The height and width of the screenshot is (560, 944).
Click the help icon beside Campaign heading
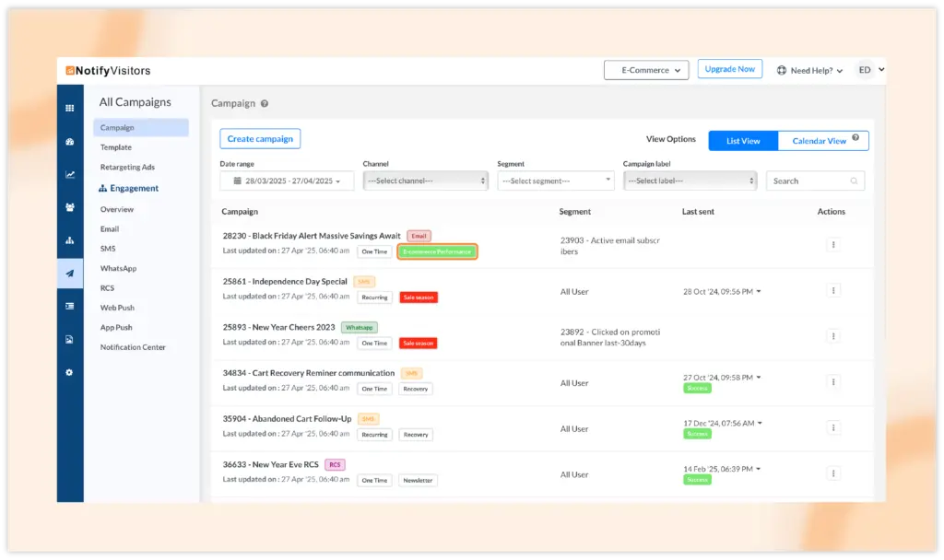coord(265,104)
